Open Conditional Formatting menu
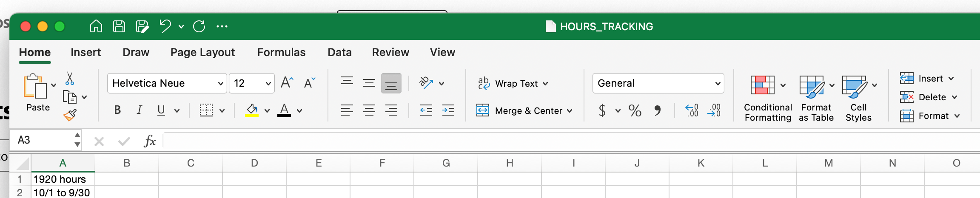 click(768, 99)
